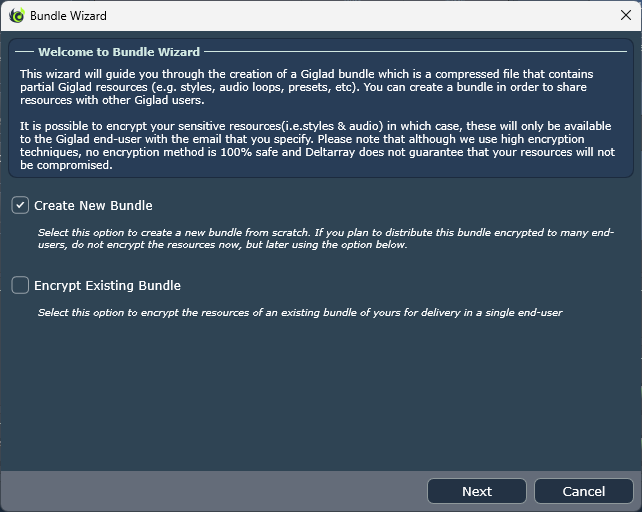Click the "Encrypt Existing Bundle" label text
Image resolution: width=642 pixels, height=512 pixels.
tap(107, 285)
